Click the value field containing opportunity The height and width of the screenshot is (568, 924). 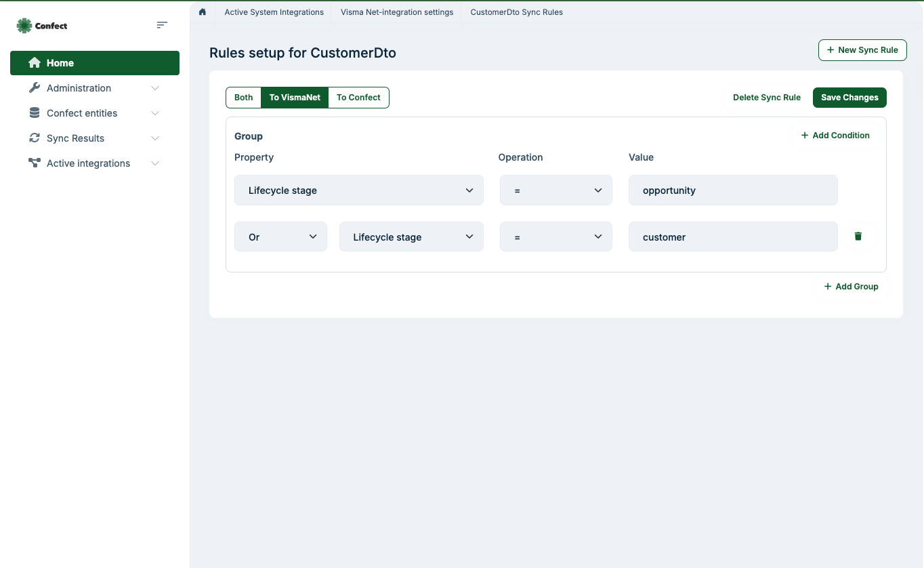coord(733,190)
